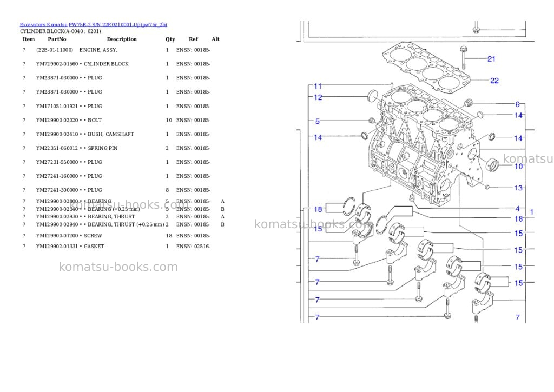
Task: Select part number YM171051-01921
Action: (x=57, y=107)
